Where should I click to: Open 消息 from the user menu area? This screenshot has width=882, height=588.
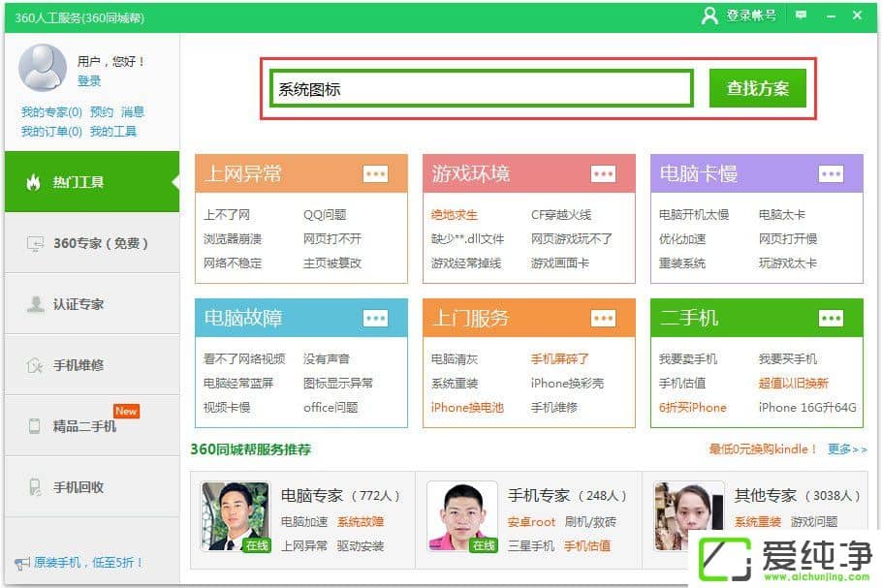[x=134, y=111]
